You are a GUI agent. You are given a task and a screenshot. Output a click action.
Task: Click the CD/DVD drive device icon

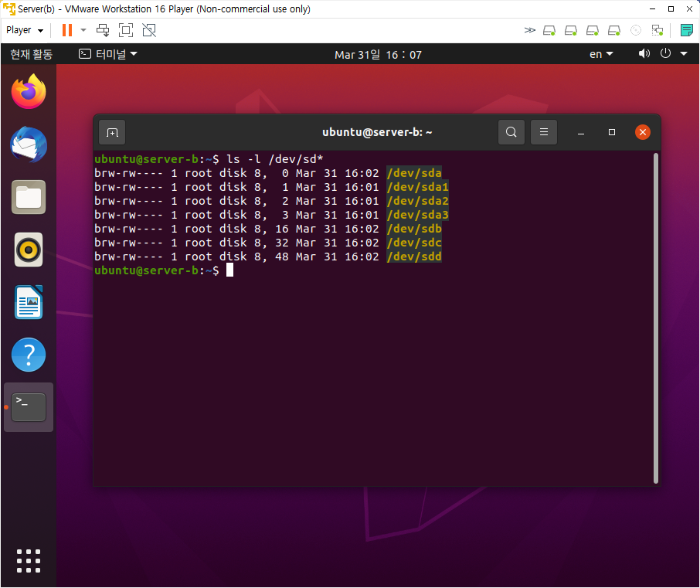pyautogui.click(x=636, y=30)
